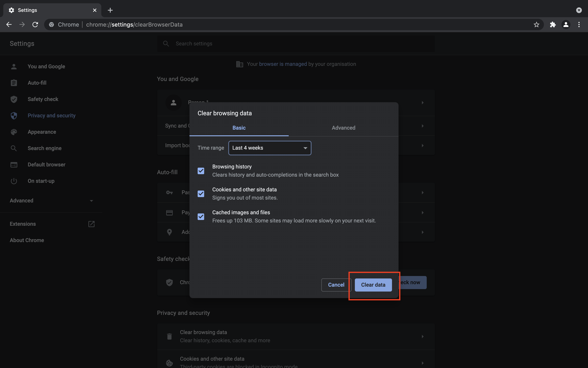Open the profile avatar icon in toolbar
The width and height of the screenshot is (588, 368).
566,25
